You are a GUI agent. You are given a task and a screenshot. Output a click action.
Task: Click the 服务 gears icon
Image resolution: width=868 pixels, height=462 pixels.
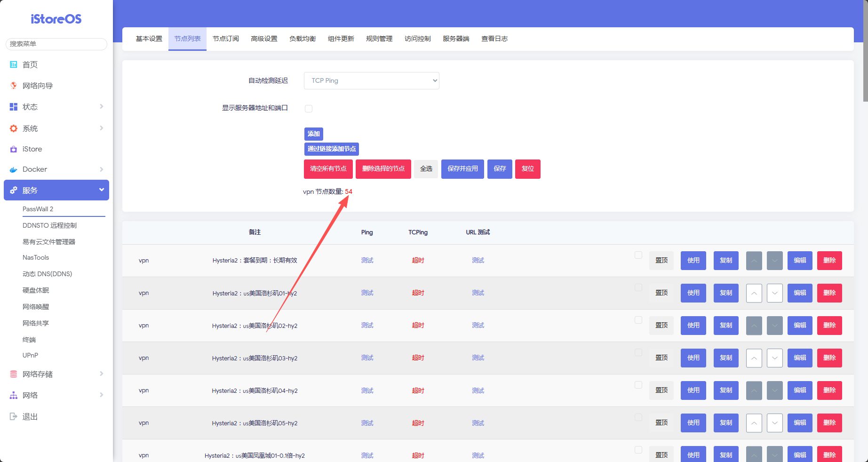click(14, 190)
